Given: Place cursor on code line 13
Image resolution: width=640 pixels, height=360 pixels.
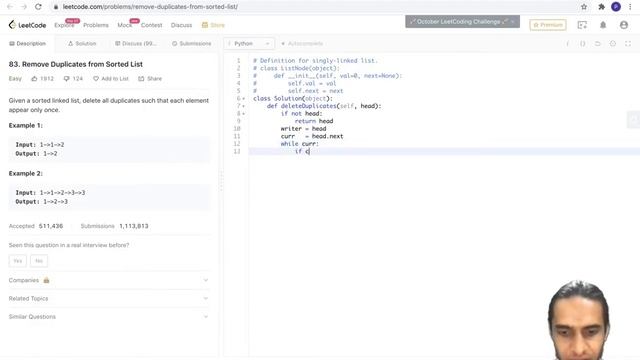Looking at the screenshot, I should click(x=444, y=151).
